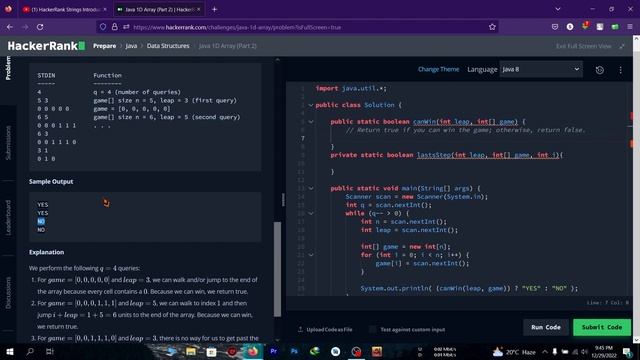Open the editor three-dot options menu
The width and height of the screenshot is (640, 360).
(x=620, y=70)
